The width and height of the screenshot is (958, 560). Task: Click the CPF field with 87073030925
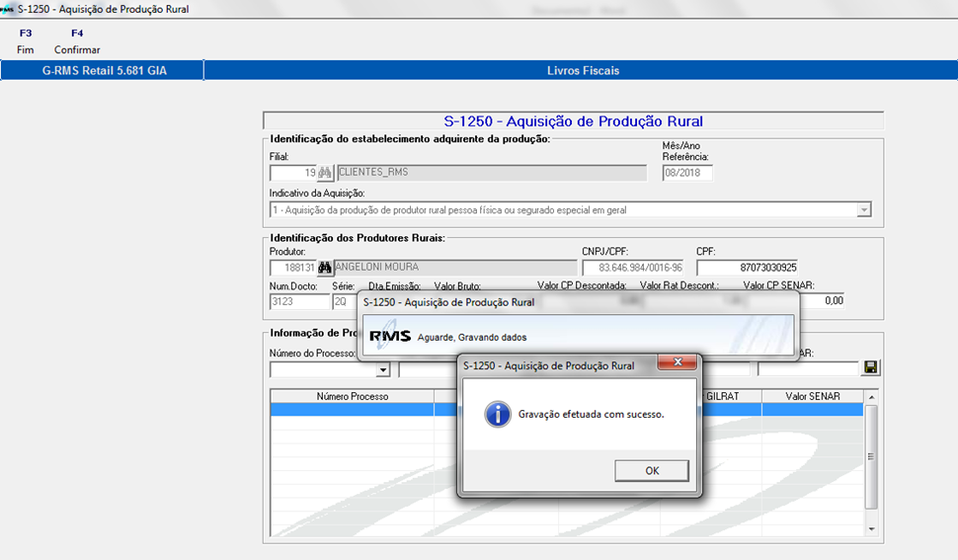click(748, 268)
